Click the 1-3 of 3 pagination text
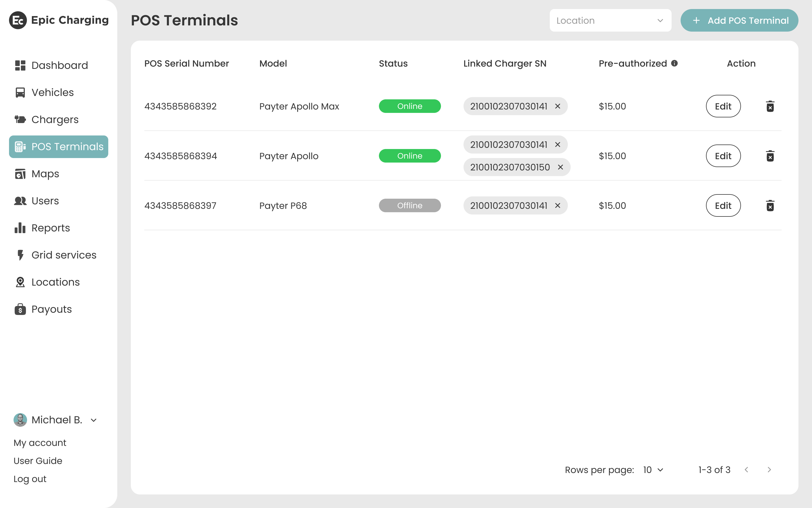Viewport: 812px width, 508px height. 714,470
